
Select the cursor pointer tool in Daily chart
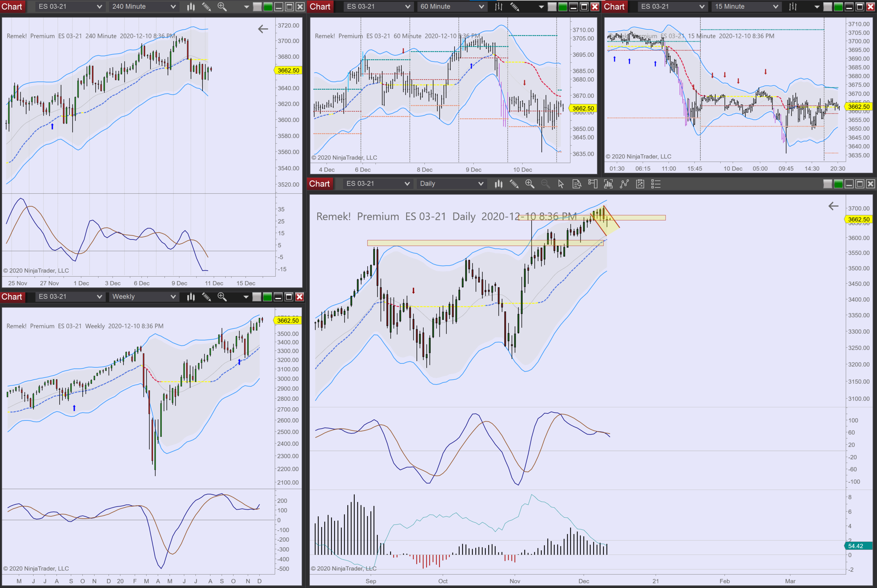pos(561,184)
